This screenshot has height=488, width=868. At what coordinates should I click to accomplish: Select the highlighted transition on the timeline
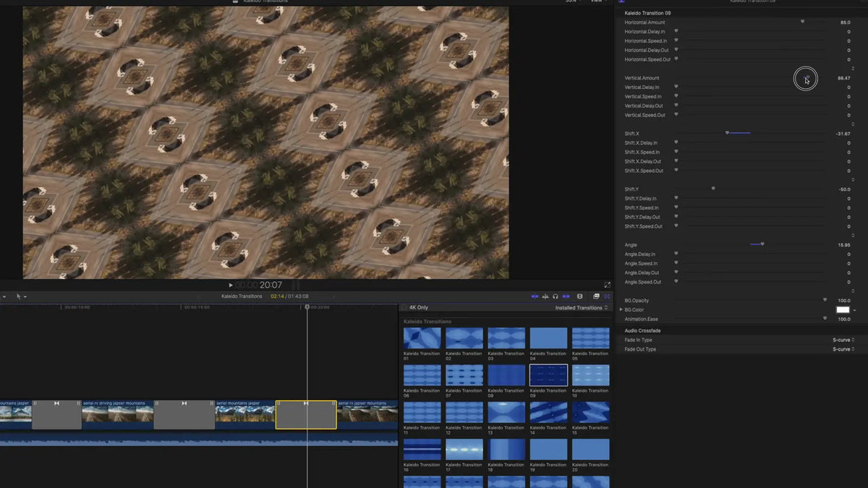[x=306, y=415]
